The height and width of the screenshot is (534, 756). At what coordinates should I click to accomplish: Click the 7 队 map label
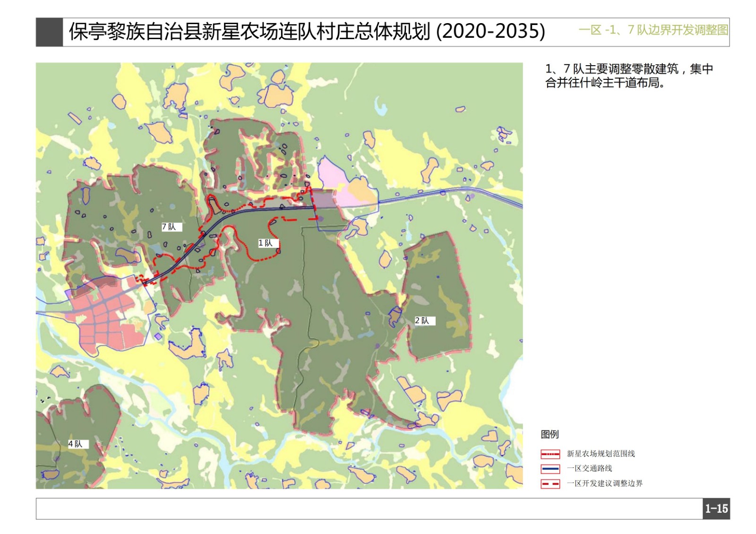(169, 227)
